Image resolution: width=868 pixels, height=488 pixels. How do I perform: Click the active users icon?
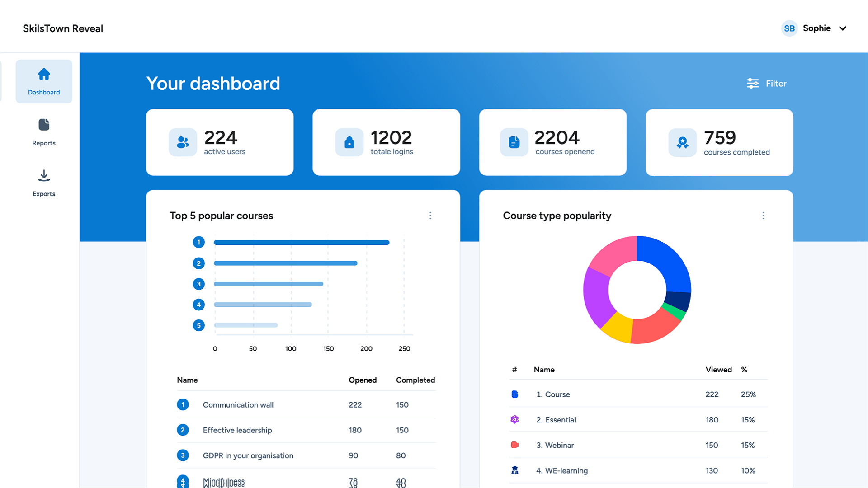pos(183,142)
